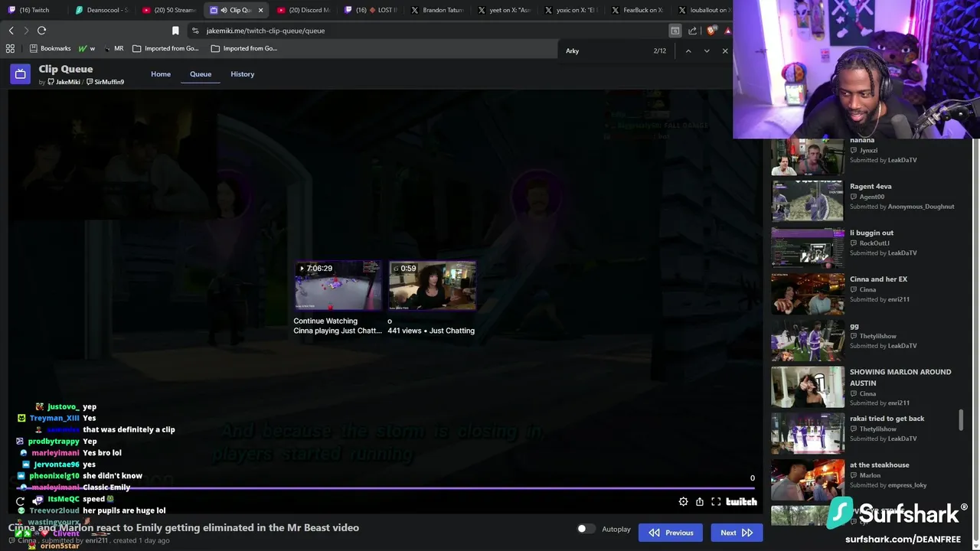Click the Brave shields icon
Image resolution: width=980 pixels, height=551 pixels.
pyautogui.click(x=710, y=31)
